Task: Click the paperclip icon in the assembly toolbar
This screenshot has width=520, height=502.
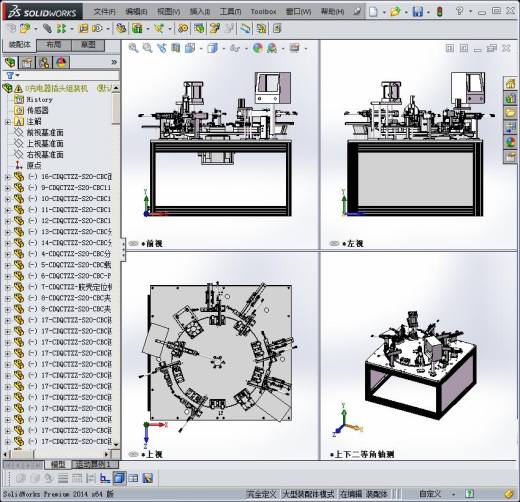Action: click(47, 29)
